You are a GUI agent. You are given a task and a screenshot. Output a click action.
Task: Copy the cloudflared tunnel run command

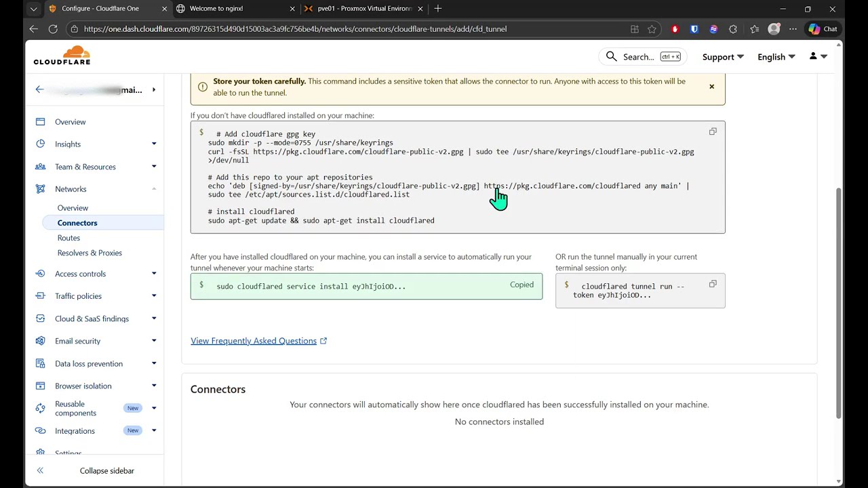tap(713, 284)
